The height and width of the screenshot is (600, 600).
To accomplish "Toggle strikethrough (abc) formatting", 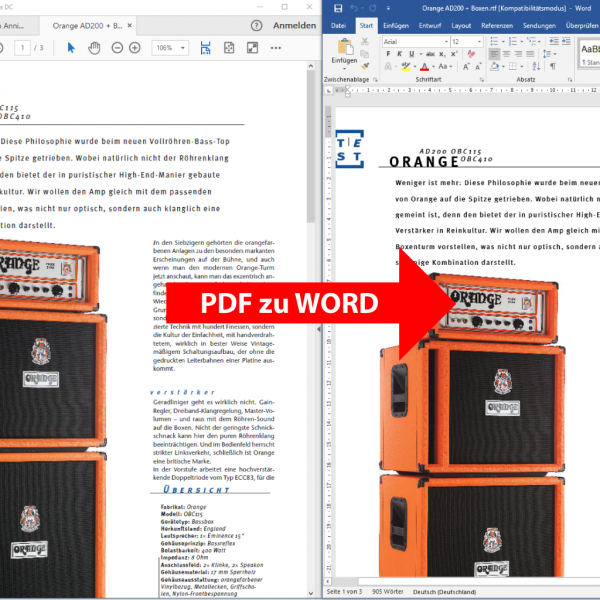I will 430,54.
